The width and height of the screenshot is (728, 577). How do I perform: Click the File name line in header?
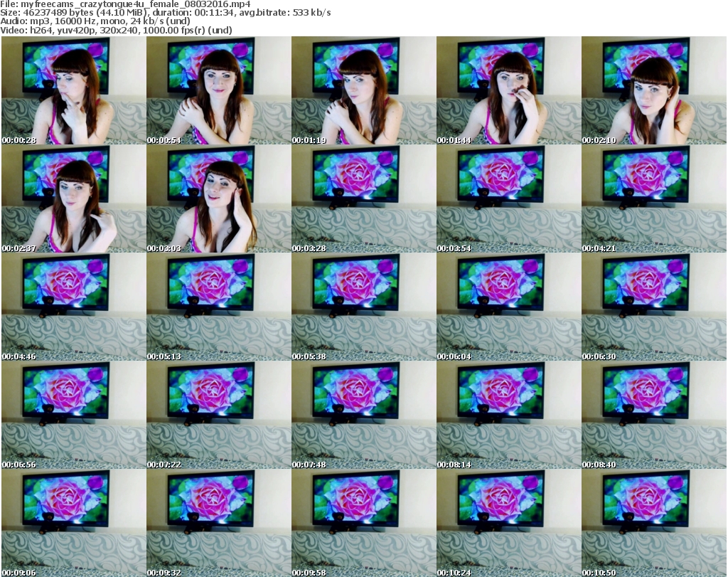pyautogui.click(x=125, y=4)
